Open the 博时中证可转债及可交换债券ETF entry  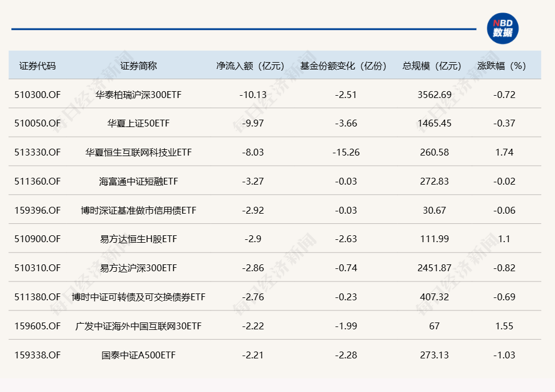(139, 297)
